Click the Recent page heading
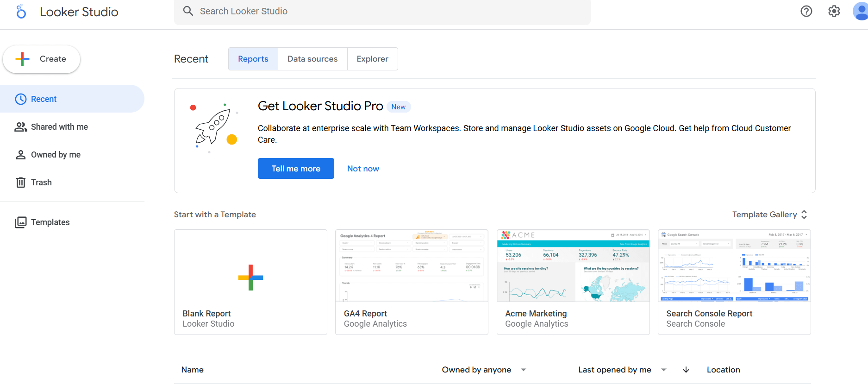 [x=191, y=59]
